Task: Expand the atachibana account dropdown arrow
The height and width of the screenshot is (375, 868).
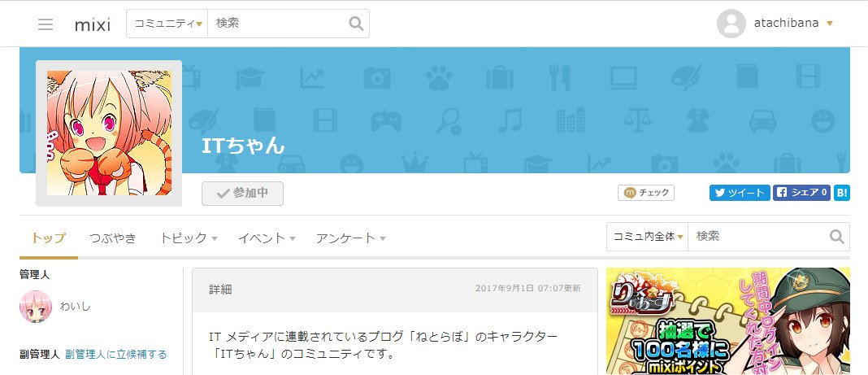Action: 829,24
